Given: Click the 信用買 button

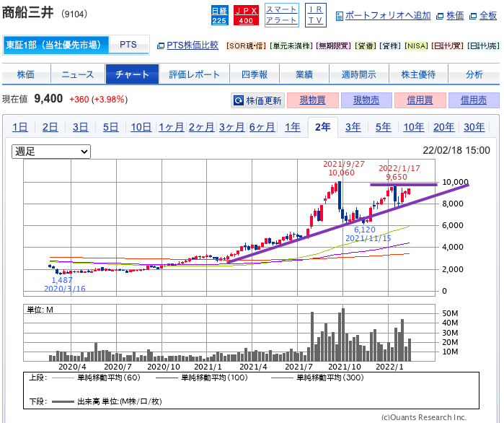Looking at the screenshot, I should 420,100.
